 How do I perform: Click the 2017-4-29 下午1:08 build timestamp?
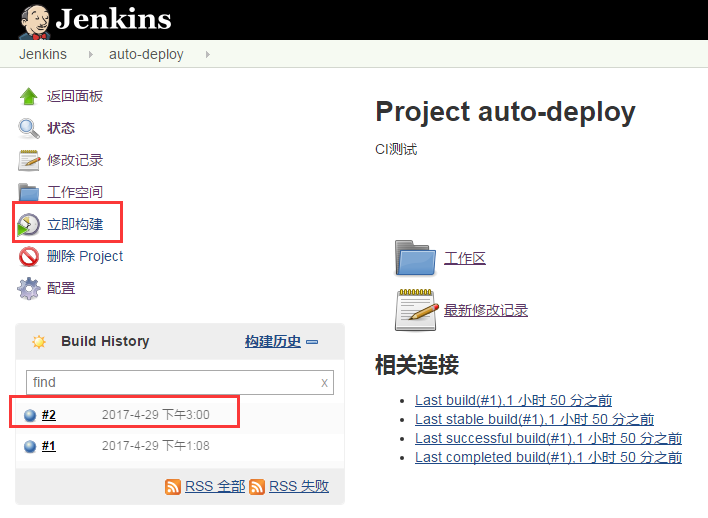(x=156, y=446)
